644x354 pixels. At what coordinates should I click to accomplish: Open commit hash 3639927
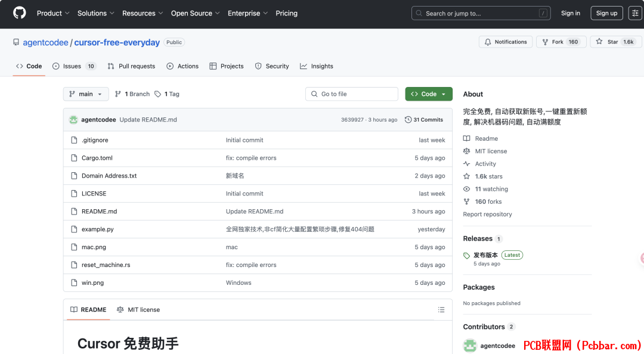[352, 120]
